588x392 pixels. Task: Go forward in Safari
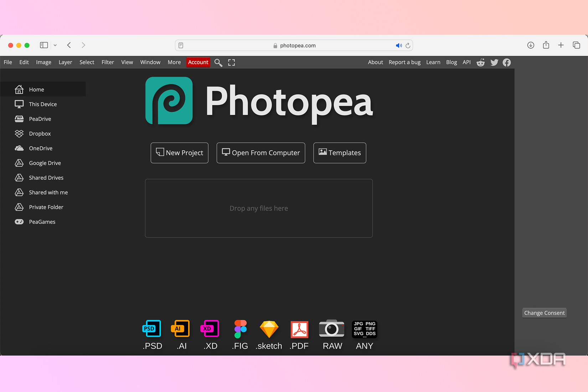[x=83, y=45]
